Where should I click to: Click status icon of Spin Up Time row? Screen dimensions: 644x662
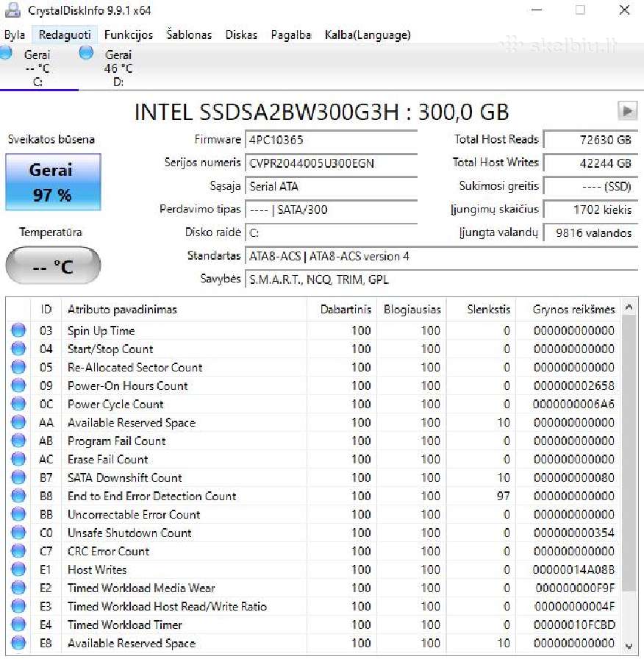[18, 330]
